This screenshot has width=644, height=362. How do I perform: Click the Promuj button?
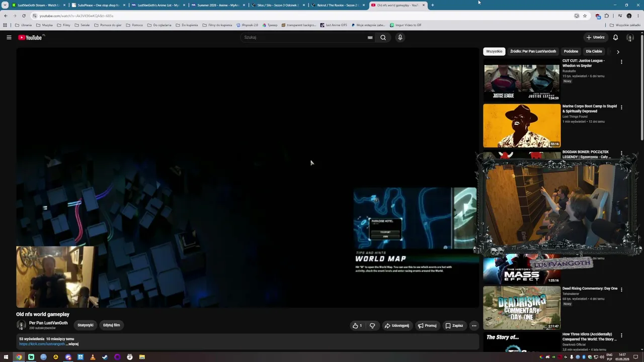[427, 325]
